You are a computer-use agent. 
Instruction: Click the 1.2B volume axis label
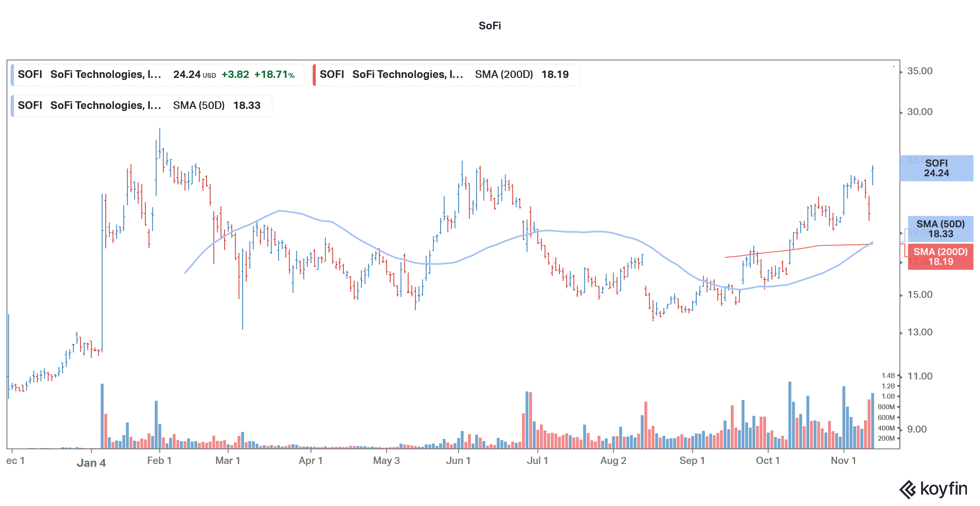[888, 386]
